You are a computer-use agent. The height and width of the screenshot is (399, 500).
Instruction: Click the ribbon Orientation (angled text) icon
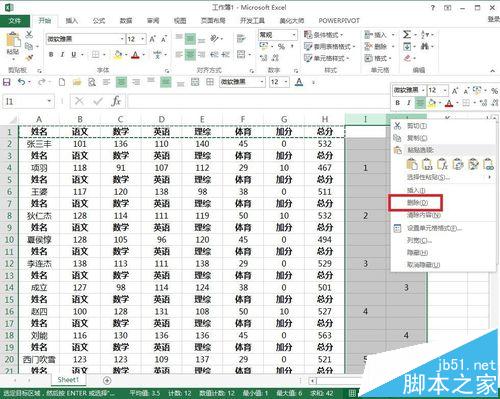pos(215,38)
